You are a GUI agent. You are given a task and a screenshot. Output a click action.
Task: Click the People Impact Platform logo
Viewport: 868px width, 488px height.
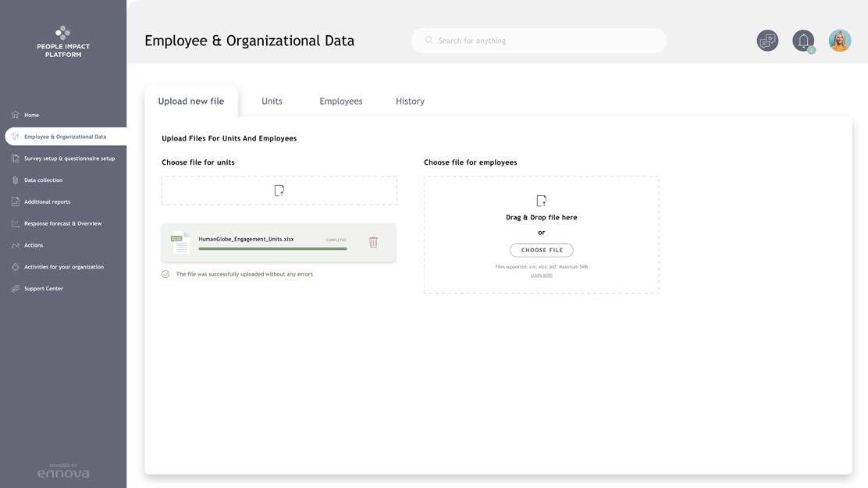click(63, 42)
